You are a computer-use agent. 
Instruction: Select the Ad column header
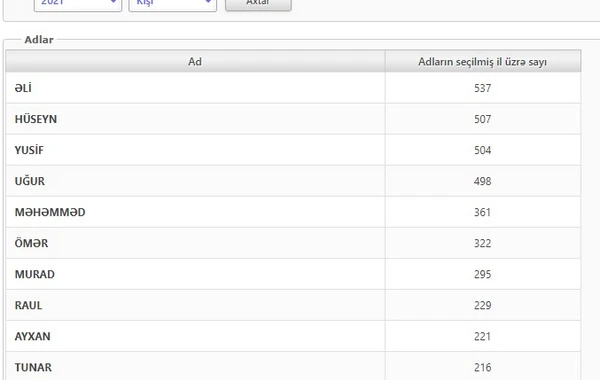pyautogui.click(x=195, y=62)
